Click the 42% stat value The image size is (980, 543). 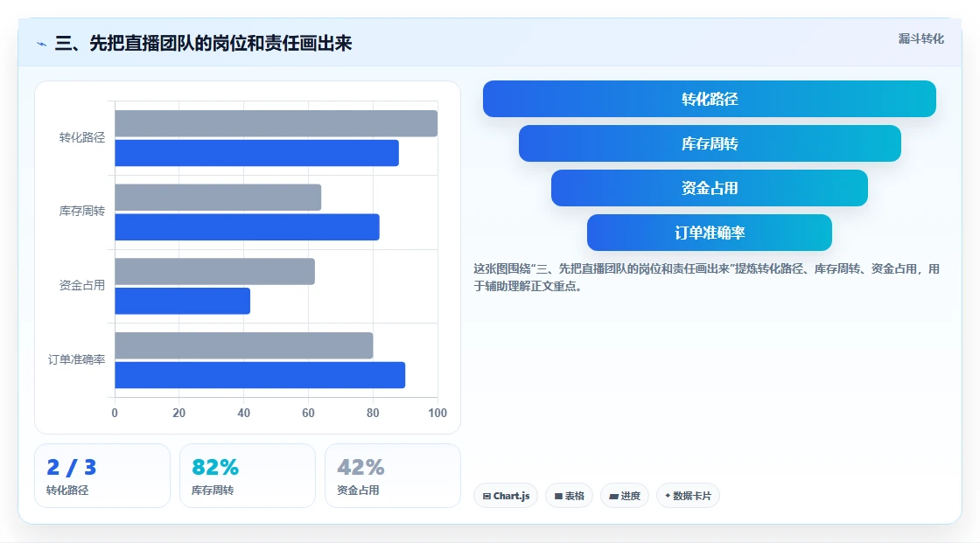pos(360,468)
